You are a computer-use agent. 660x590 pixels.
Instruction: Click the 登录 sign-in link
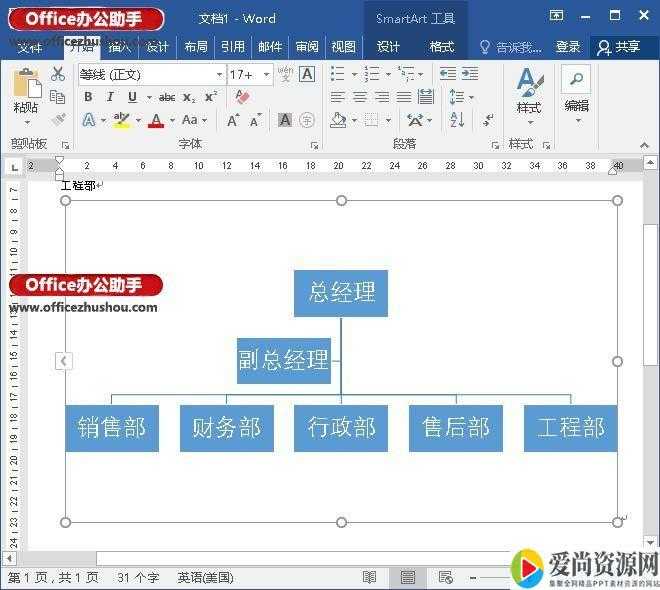pyautogui.click(x=568, y=47)
